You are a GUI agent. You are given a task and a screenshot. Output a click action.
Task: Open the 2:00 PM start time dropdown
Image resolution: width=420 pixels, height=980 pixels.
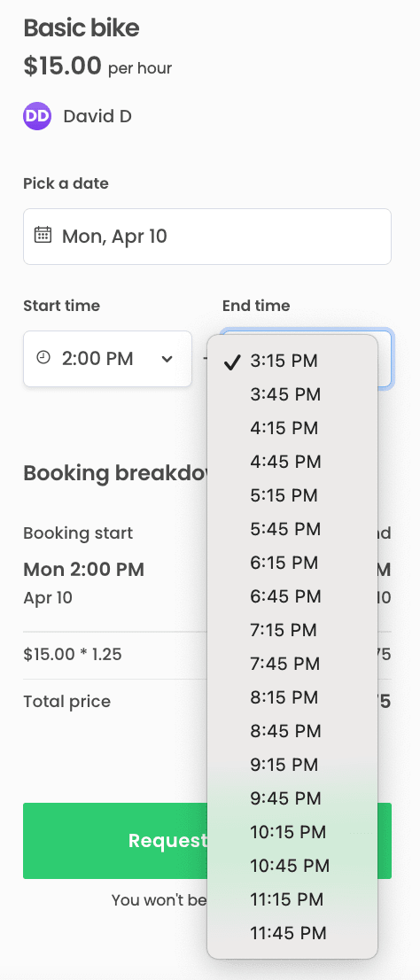pyautogui.click(x=107, y=359)
